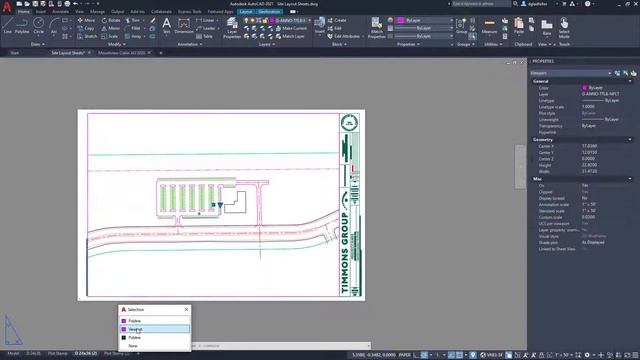This screenshot has height=360, width=640.
Task: Expand the Modify panel
Action: click(x=116, y=44)
